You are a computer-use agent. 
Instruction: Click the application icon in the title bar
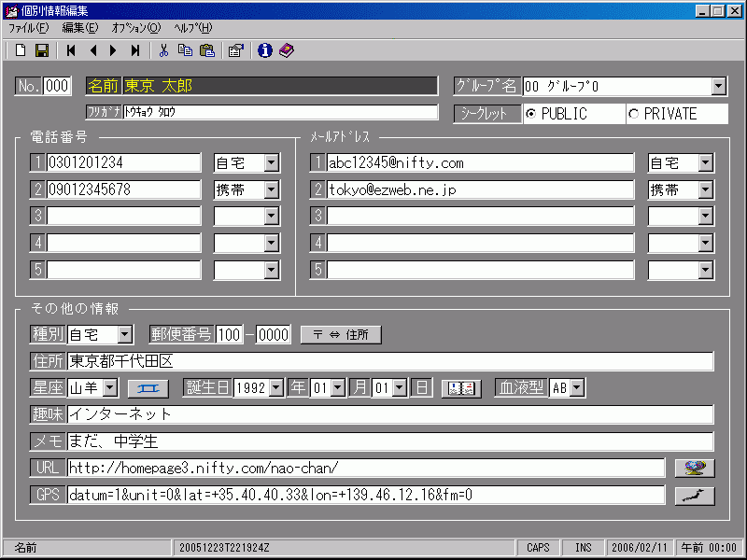(x=11, y=10)
